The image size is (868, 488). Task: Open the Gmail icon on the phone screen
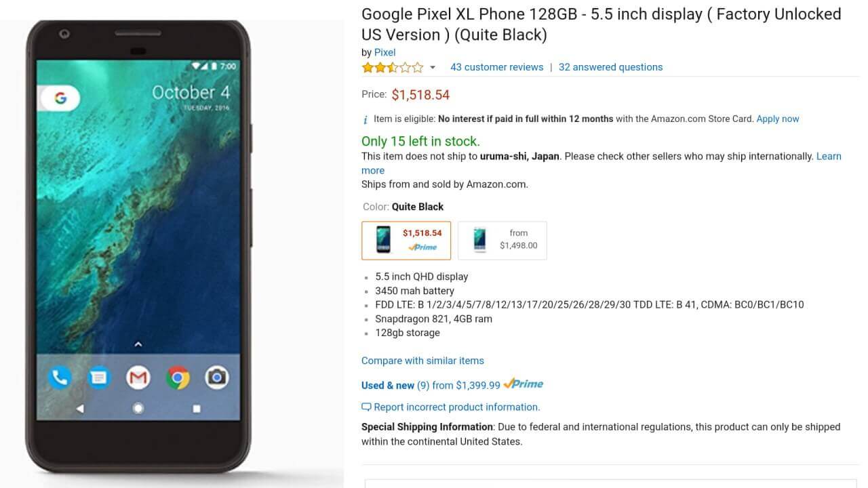pos(138,378)
